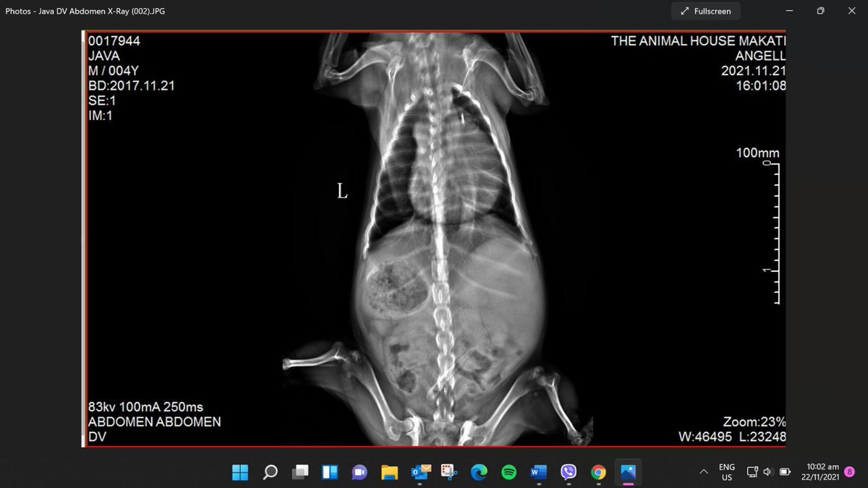Open the Windows Start menu
The height and width of the screenshot is (488, 868).
tap(240, 472)
